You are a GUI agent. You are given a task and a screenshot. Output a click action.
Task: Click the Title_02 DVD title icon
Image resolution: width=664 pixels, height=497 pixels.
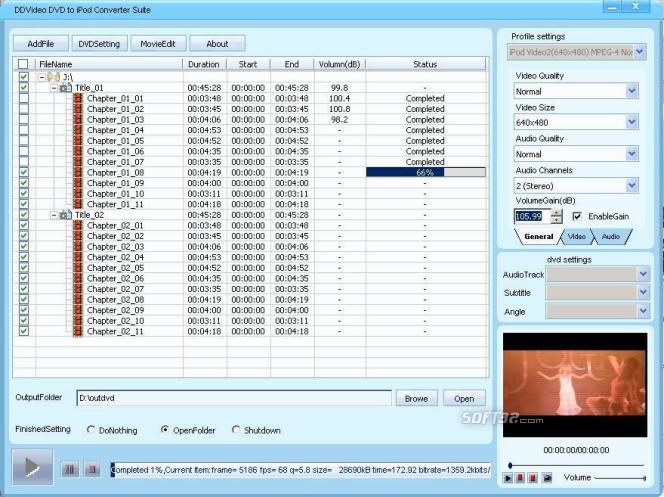(66, 215)
